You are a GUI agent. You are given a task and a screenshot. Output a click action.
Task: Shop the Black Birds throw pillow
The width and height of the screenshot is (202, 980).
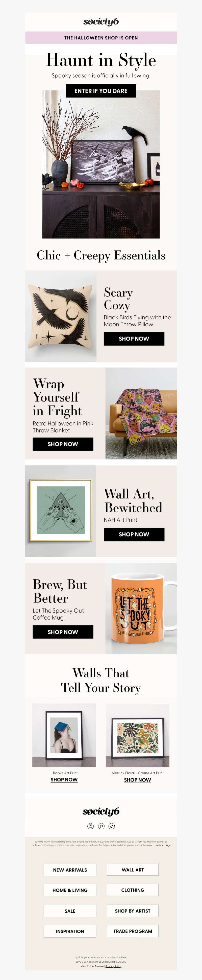click(x=134, y=339)
